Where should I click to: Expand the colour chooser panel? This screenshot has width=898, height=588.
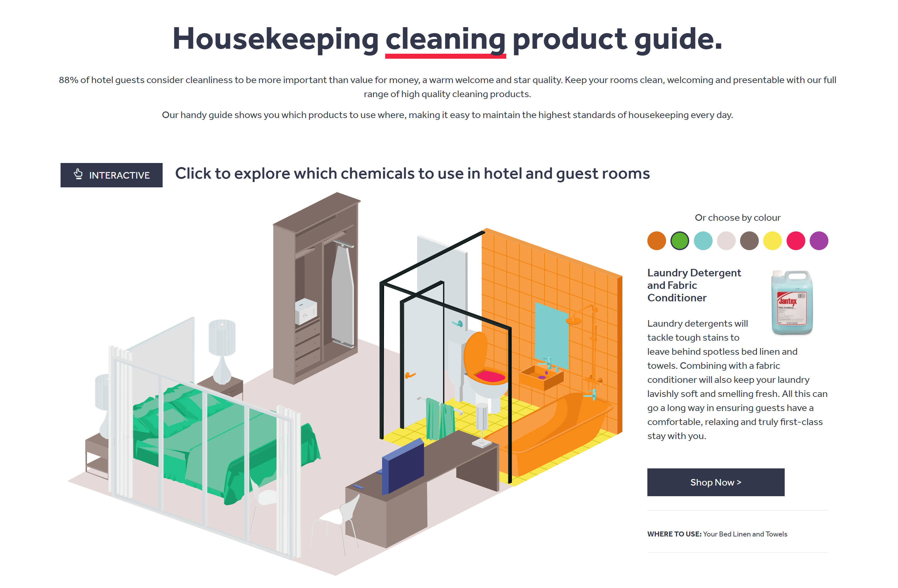tap(737, 218)
